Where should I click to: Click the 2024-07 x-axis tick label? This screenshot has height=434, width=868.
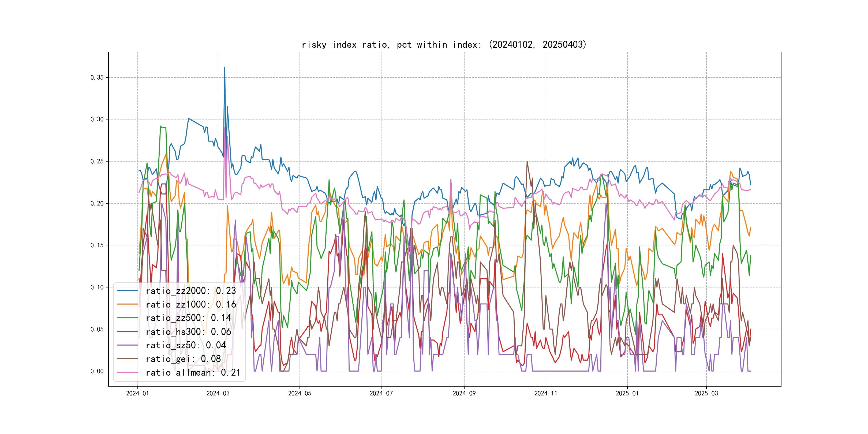(x=381, y=394)
